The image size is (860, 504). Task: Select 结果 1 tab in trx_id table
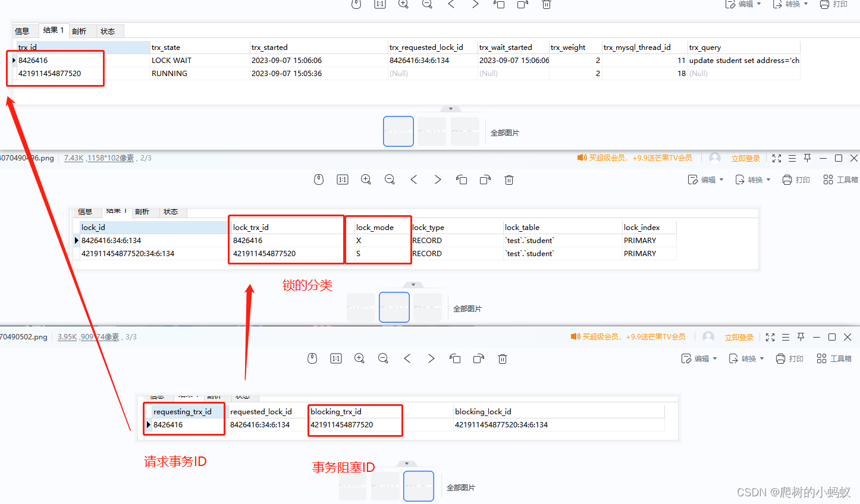pyautogui.click(x=54, y=30)
